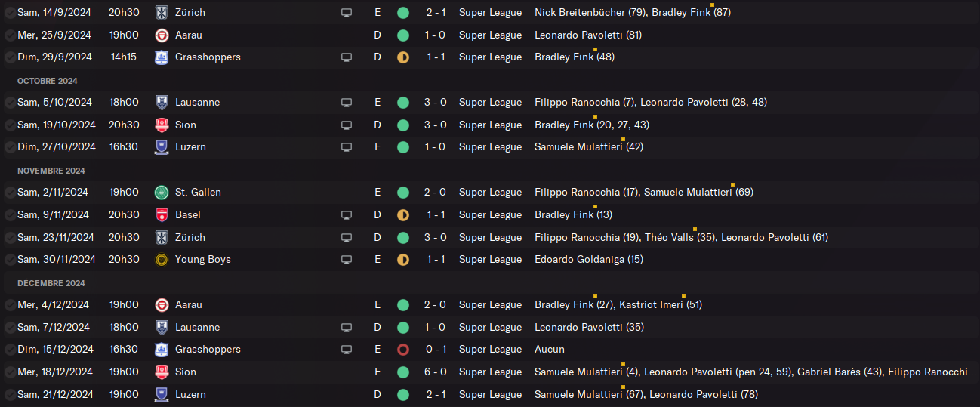Select the Young Boys yellow circular badge
Screen dimensions: 980x407
click(x=162, y=260)
